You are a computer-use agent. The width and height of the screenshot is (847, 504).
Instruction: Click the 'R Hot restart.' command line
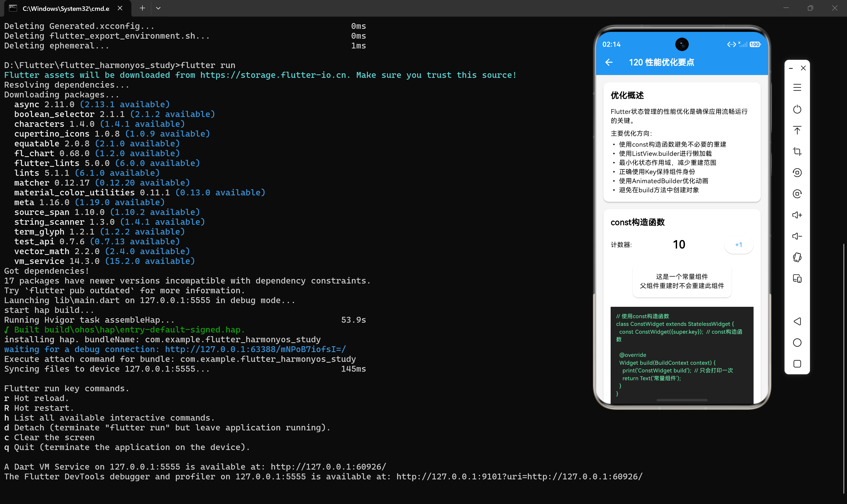pyautogui.click(x=39, y=408)
